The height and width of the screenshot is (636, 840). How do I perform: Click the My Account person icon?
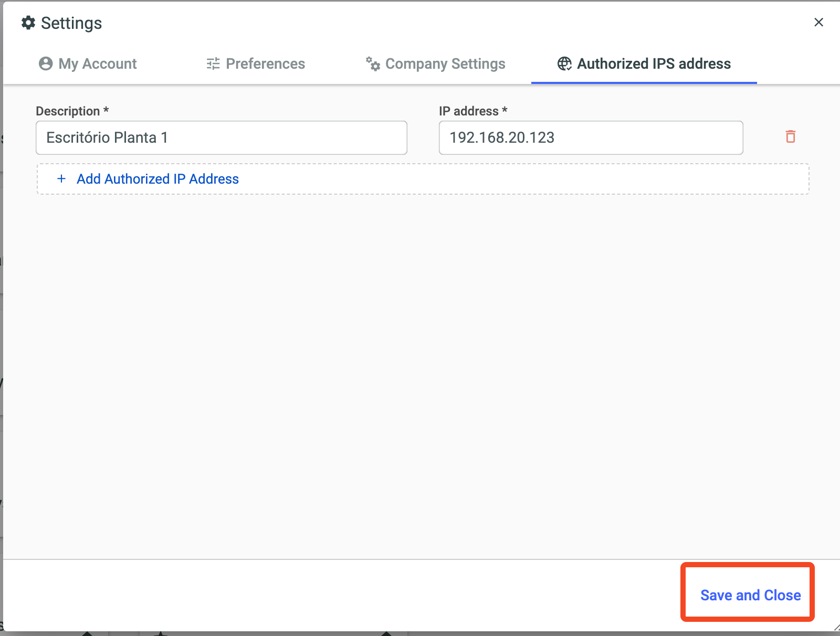coord(46,63)
